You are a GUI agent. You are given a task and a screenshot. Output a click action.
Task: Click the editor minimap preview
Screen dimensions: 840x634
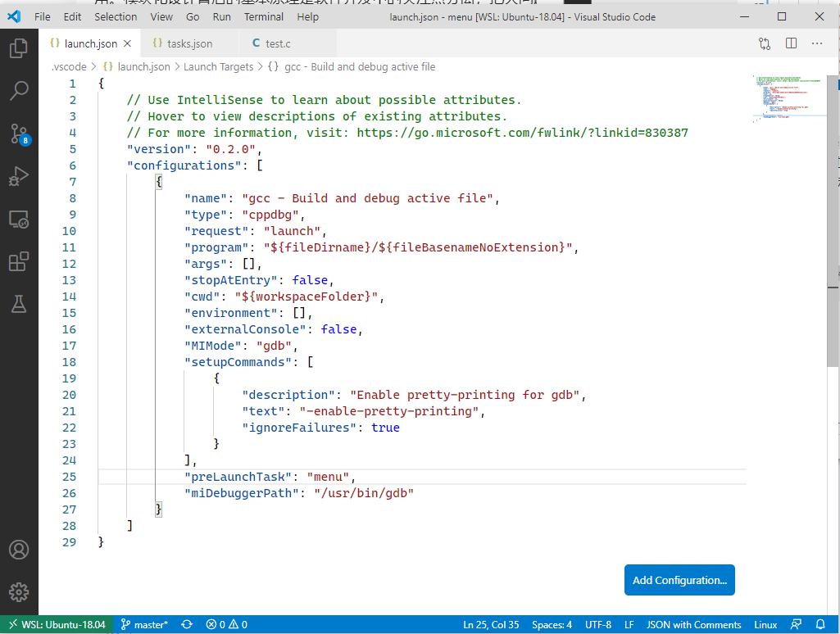(x=788, y=98)
